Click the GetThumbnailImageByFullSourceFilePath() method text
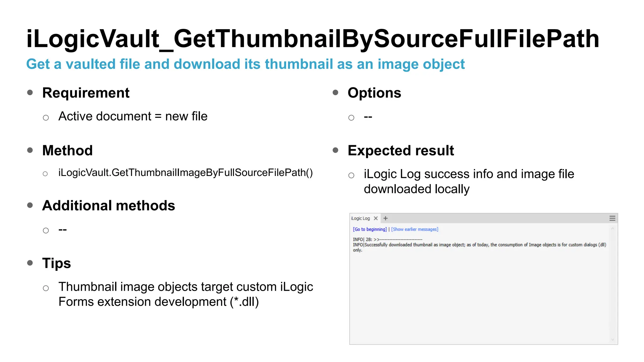Viewport: 644px width, 362px height. point(186,173)
